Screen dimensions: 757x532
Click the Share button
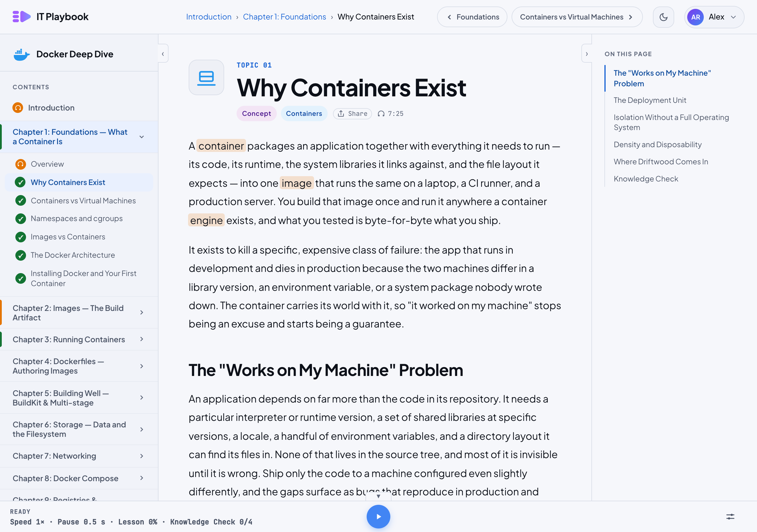click(x=352, y=114)
